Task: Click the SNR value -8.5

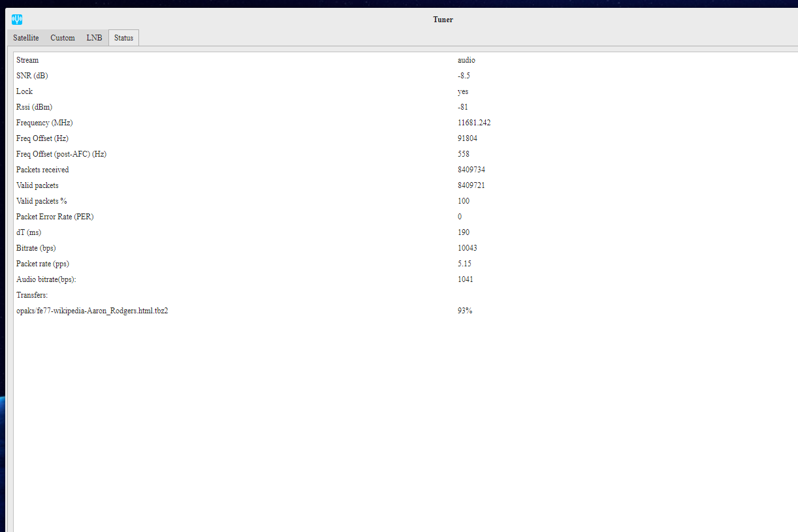Action: pyautogui.click(x=464, y=76)
